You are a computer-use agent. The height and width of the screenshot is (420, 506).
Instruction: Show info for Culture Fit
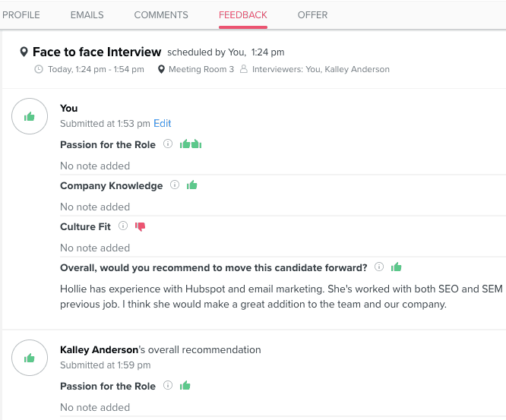[x=123, y=226]
